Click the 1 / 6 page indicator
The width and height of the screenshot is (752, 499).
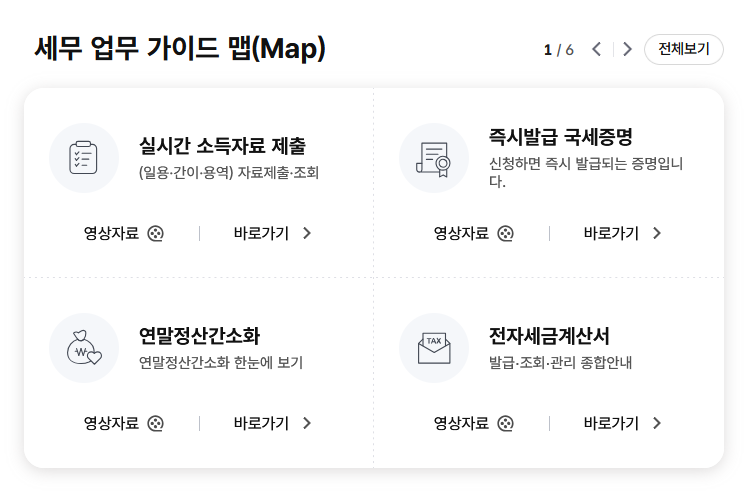click(x=559, y=50)
